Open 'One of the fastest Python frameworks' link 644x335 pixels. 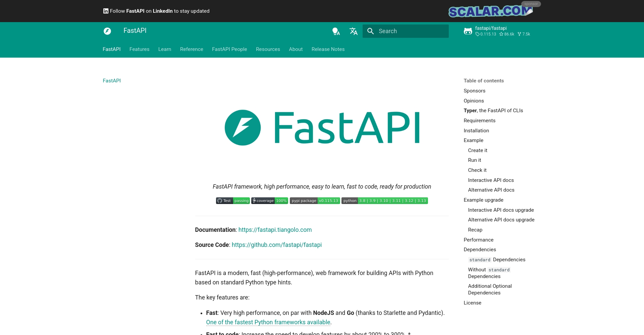[268, 322]
